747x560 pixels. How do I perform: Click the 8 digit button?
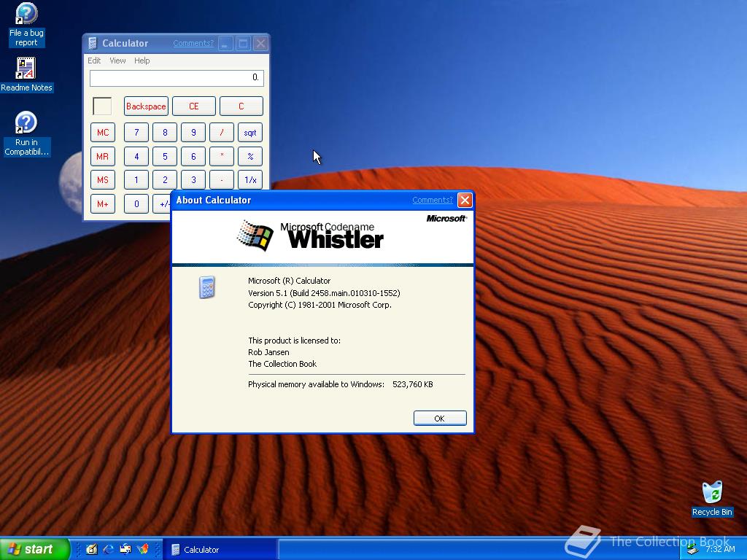pyautogui.click(x=165, y=133)
